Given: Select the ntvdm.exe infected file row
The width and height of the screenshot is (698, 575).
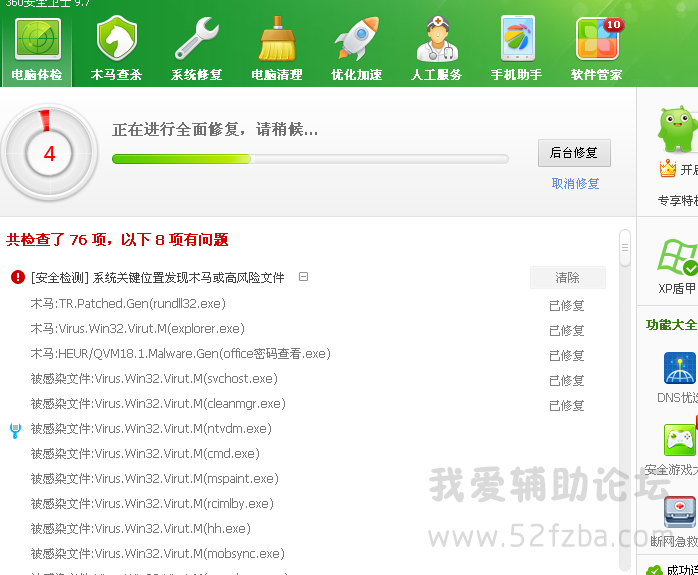Looking at the screenshot, I should click(x=151, y=428).
